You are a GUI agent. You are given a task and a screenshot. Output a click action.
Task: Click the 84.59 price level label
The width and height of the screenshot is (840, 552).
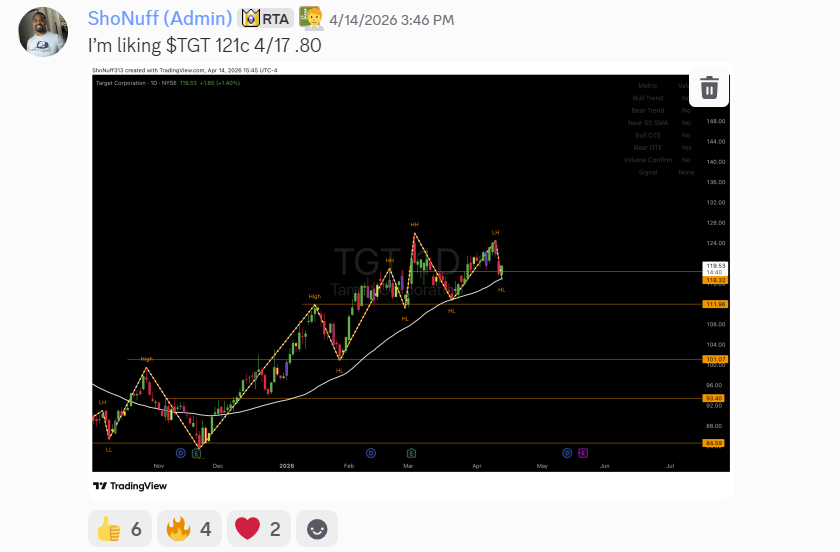point(715,443)
